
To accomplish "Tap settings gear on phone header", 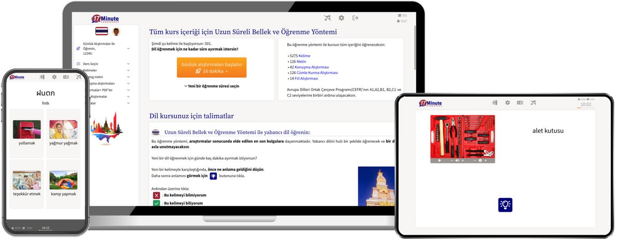I will (54, 77).
